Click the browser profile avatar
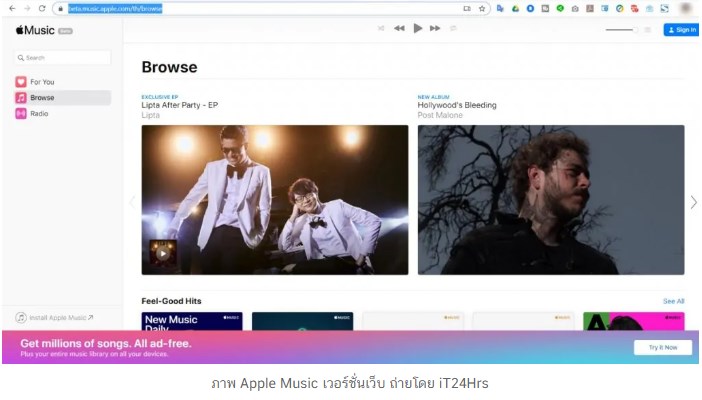702x400 pixels. (686, 8)
